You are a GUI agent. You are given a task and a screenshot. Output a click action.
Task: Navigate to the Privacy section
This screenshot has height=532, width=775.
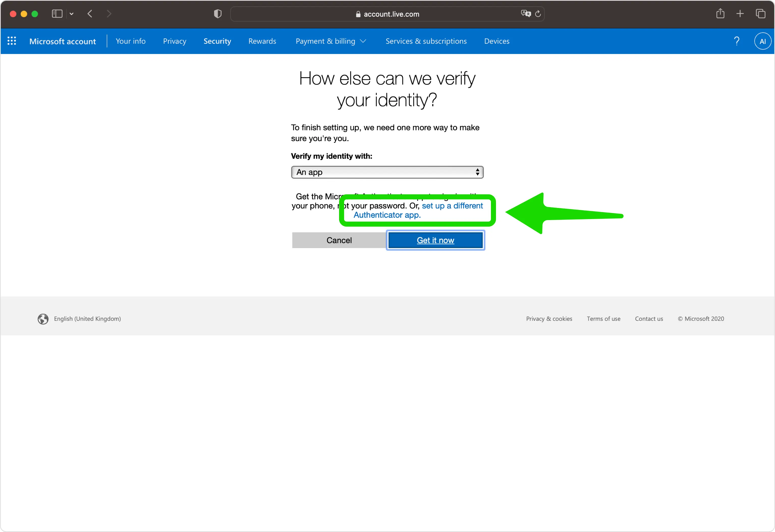[x=174, y=41]
